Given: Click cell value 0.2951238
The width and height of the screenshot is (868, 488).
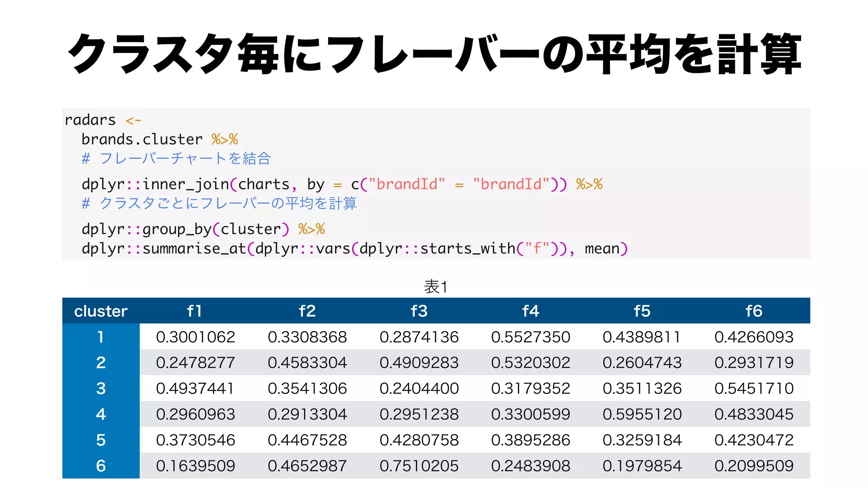Looking at the screenshot, I should point(419,414).
